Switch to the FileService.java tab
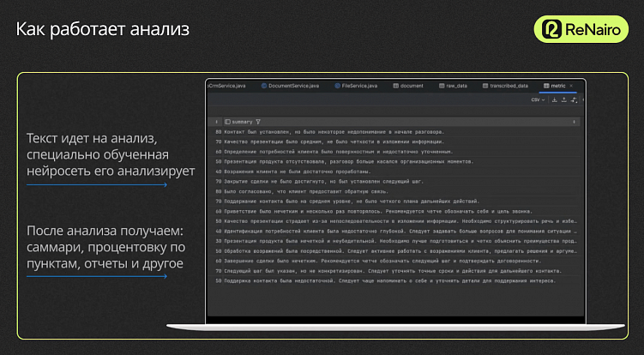 [356, 86]
